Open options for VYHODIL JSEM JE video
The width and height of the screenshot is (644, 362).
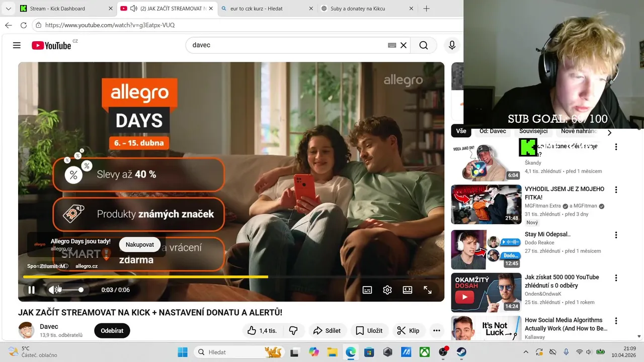[x=616, y=190]
